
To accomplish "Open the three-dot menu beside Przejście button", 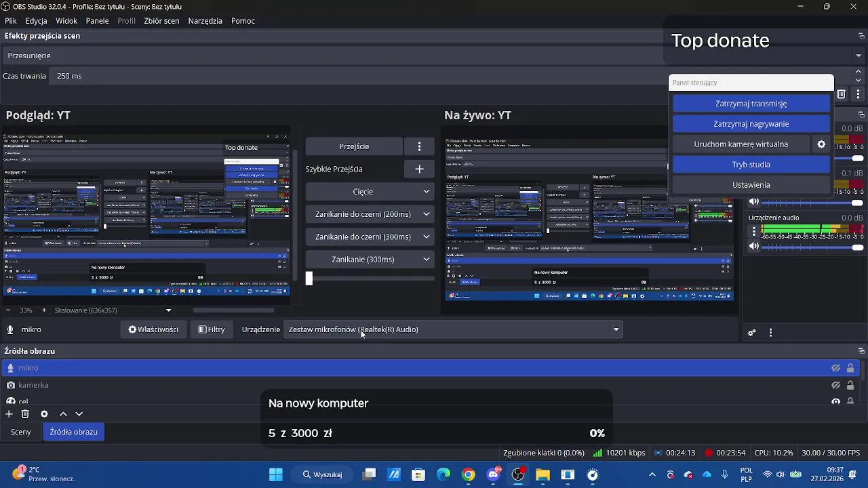I will coord(419,146).
